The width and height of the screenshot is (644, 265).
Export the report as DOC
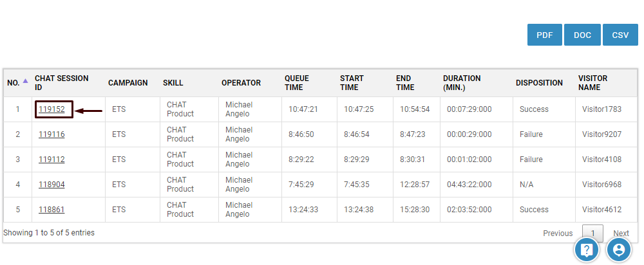click(582, 35)
